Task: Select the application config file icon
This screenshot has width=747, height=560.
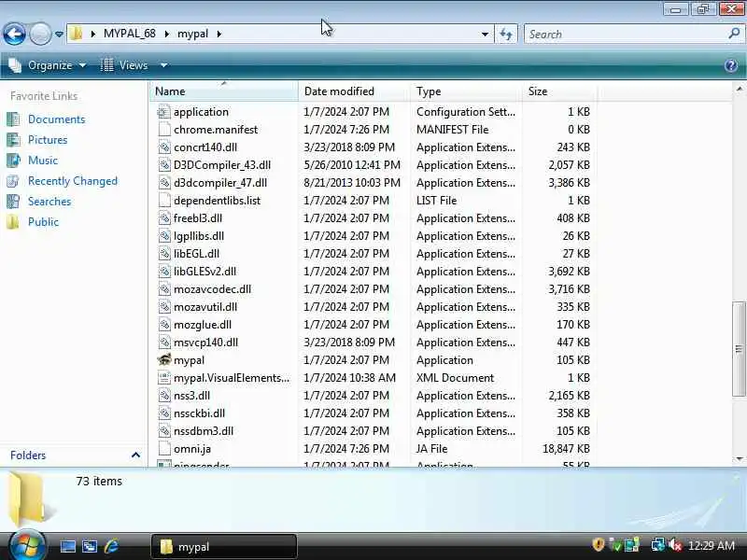Action: (x=163, y=112)
